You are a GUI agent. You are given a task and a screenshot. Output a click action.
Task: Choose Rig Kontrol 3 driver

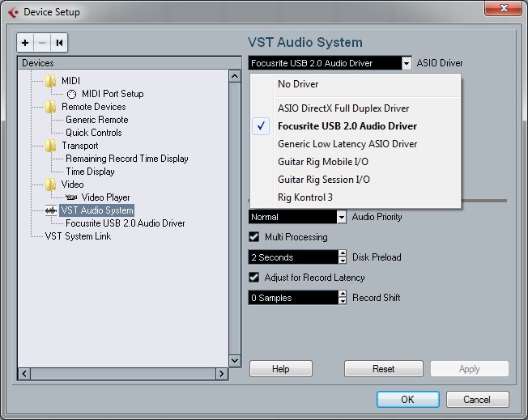(305, 197)
